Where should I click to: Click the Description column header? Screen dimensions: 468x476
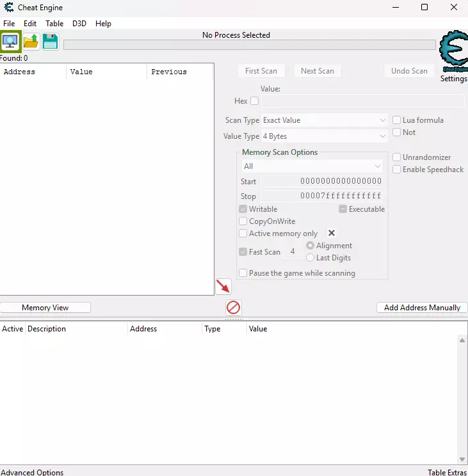click(77, 329)
